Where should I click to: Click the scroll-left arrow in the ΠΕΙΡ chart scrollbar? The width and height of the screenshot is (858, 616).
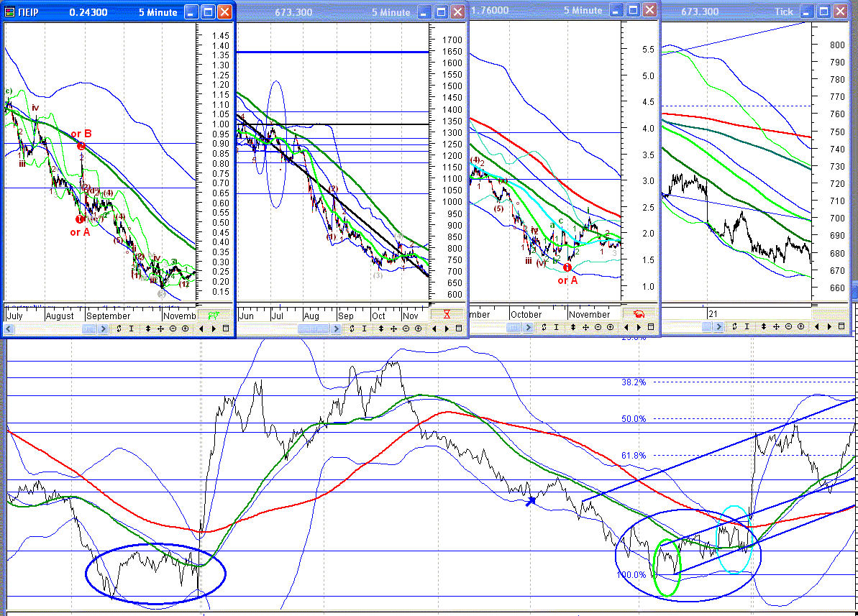coord(9,328)
